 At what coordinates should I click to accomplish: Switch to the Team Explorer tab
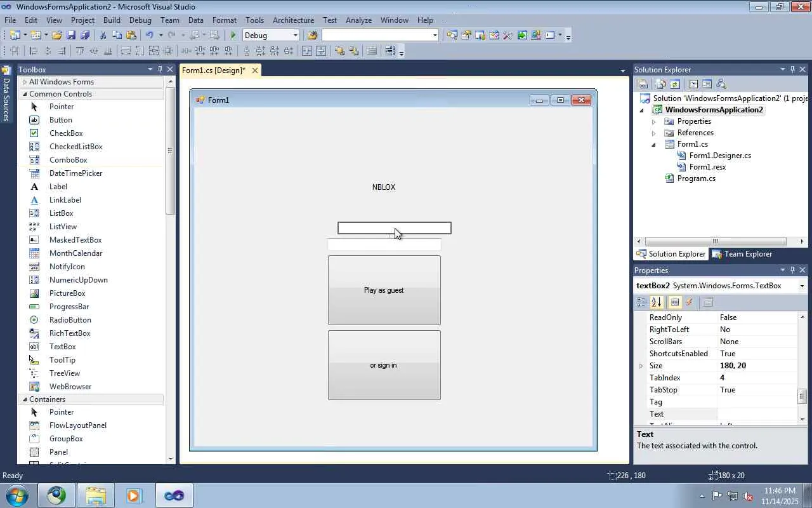[742, 254]
